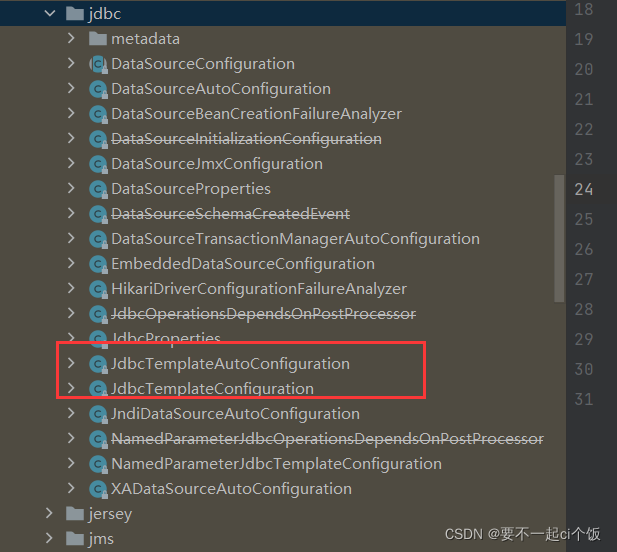Expand the DataSourceAutoConfiguration node chevron
This screenshot has height=552, width=617.
(x=71, y=88)
